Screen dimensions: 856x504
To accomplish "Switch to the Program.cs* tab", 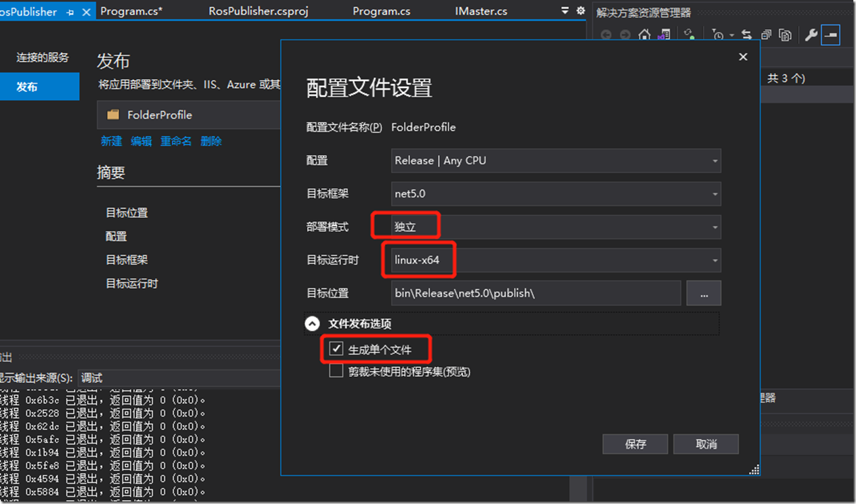I will point(131,11).
